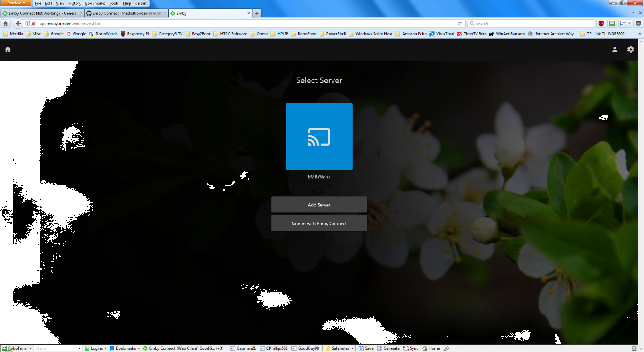644x352 pixels.
Task: Click the crossed-out icon beside the URL
Action: tap(34, 23)
